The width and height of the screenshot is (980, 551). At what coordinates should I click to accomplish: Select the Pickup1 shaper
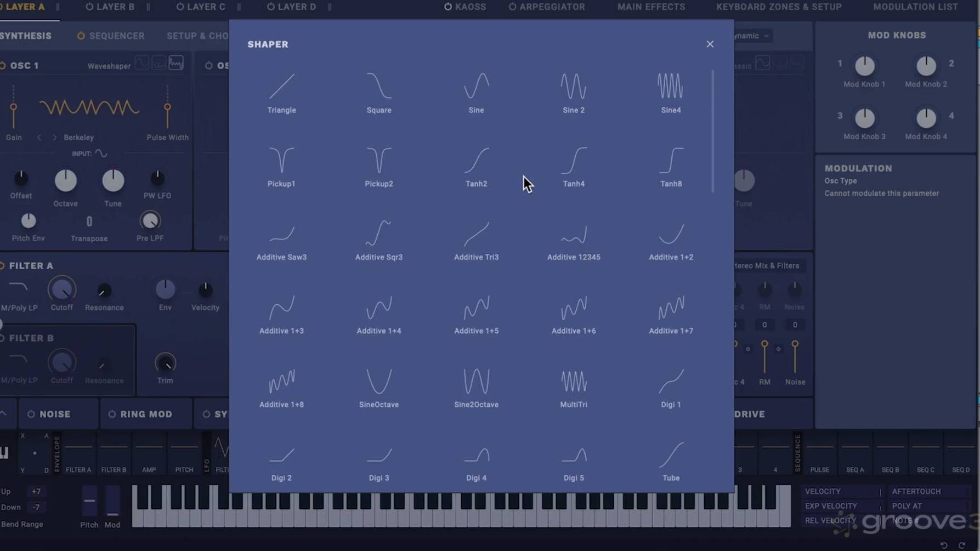pos(281,167)
